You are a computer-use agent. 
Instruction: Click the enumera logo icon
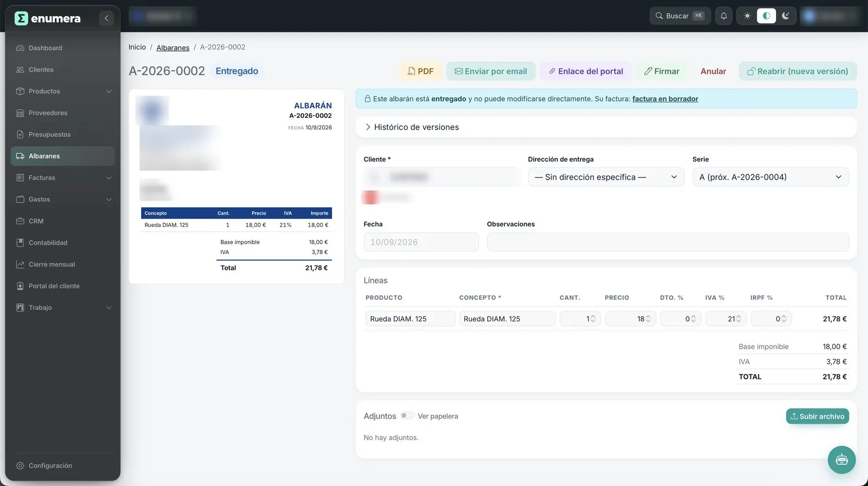[21, 18]
